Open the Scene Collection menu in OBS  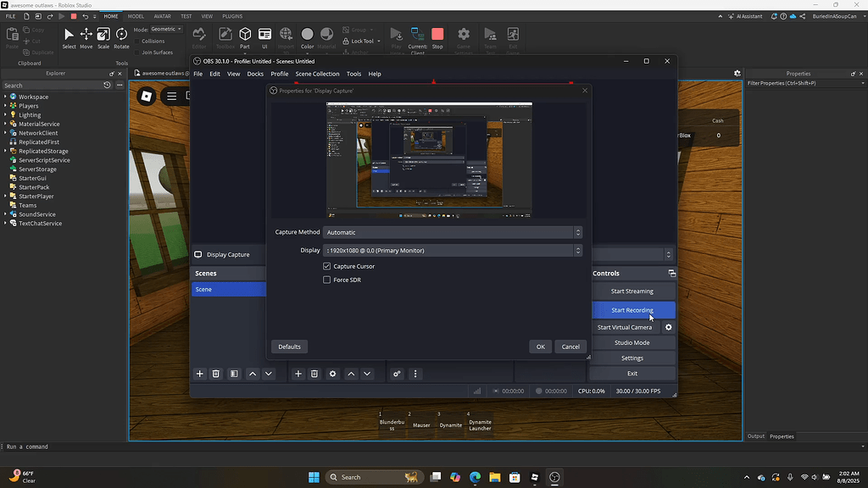click(317, 74)
